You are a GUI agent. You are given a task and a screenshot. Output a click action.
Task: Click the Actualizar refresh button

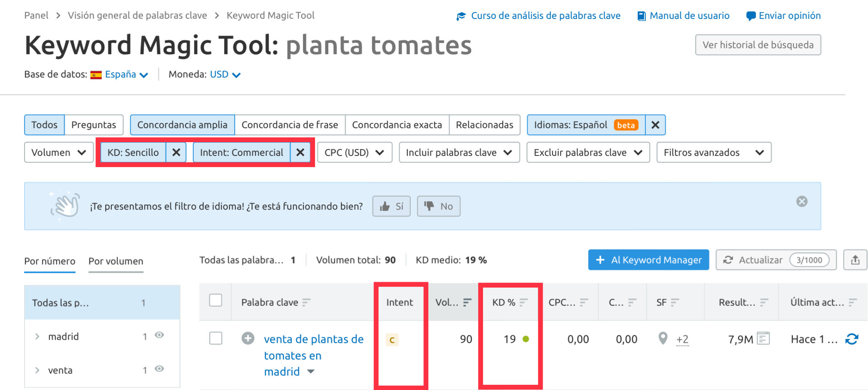coord(776,260)
